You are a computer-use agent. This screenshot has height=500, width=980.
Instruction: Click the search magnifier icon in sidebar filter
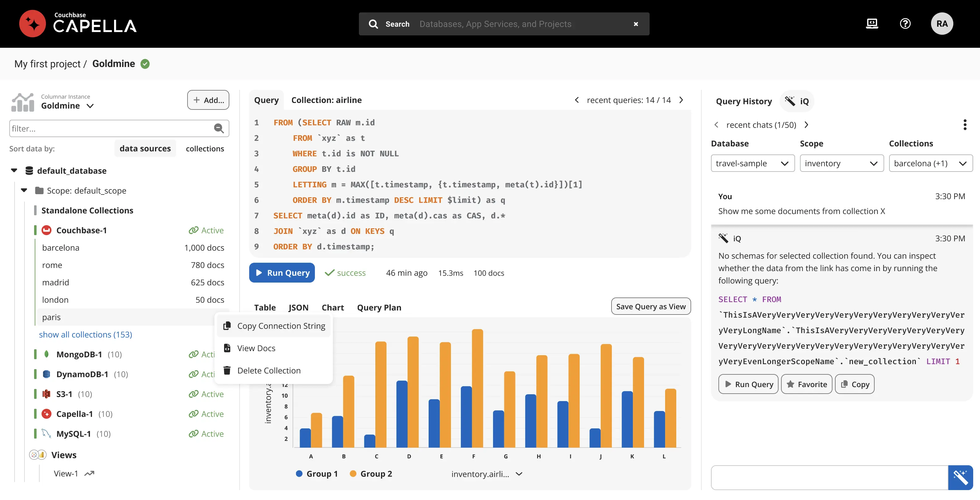click(x=219, y=127)
